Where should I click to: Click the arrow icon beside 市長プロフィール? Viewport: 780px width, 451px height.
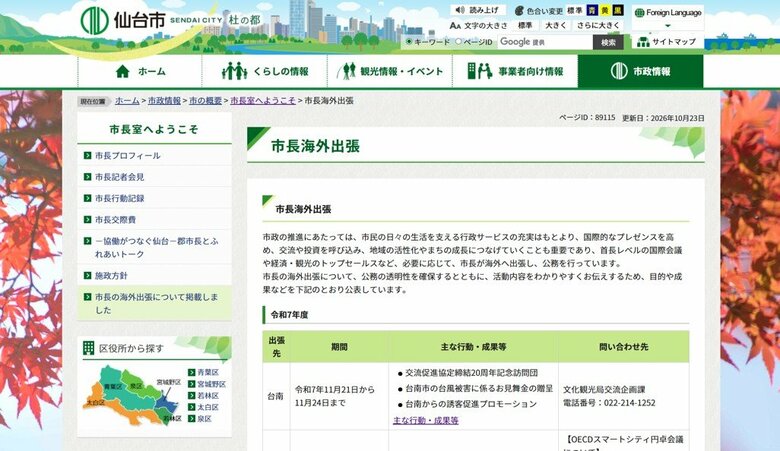88,156
